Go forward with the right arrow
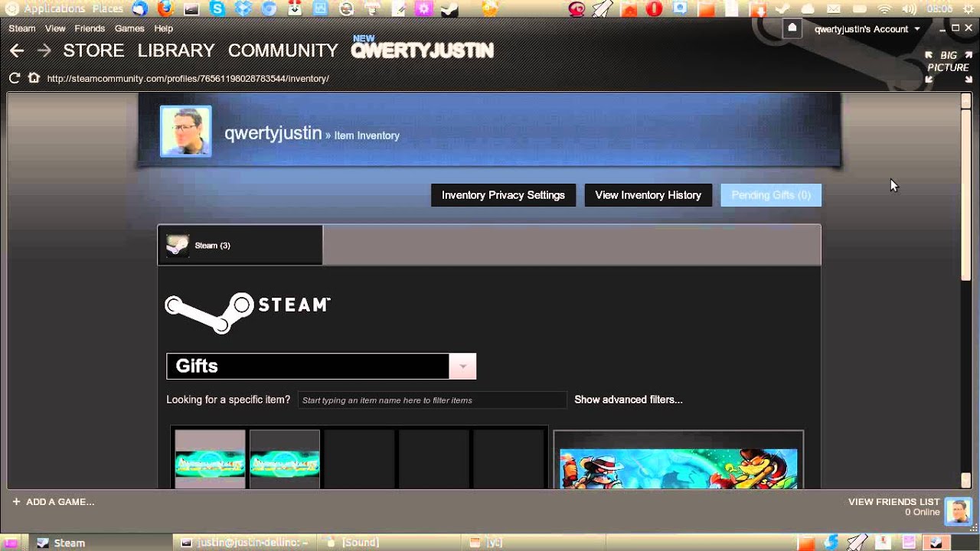The width and height of the screenshot is (980, 551). [x=44, y=51]
